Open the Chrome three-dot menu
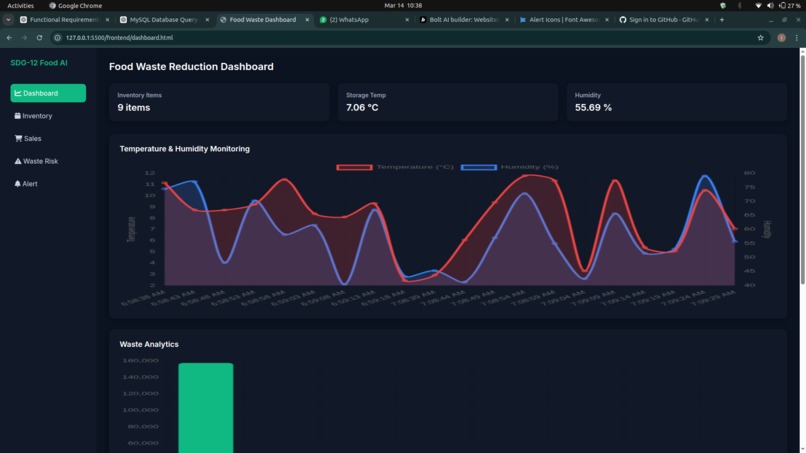Viewport: 806px width, 453px height. click(x=797, y=38)
